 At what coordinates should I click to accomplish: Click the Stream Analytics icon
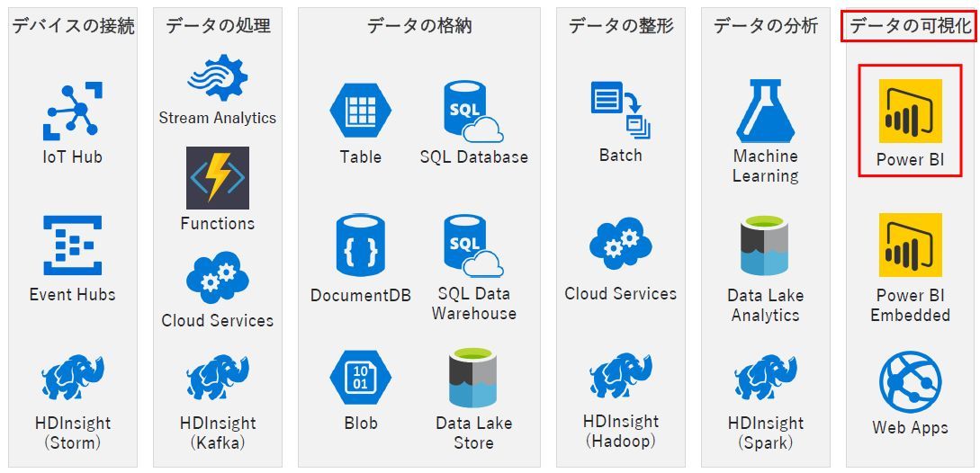click(x=217, y=76)
